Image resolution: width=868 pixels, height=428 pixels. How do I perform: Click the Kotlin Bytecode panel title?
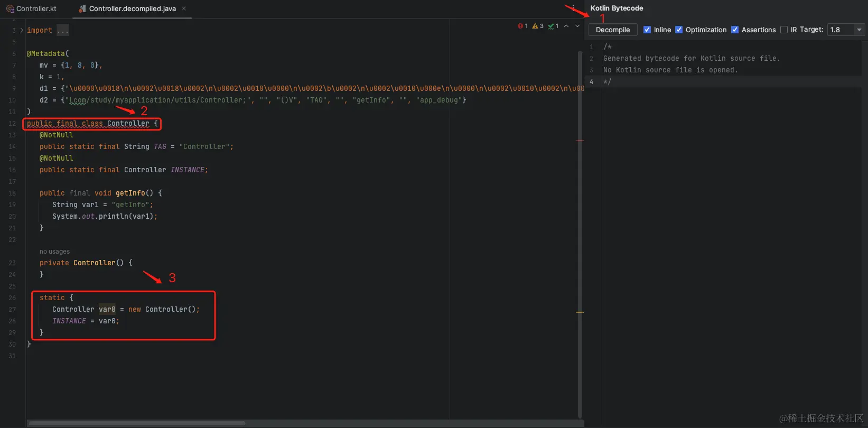point(617,8)
